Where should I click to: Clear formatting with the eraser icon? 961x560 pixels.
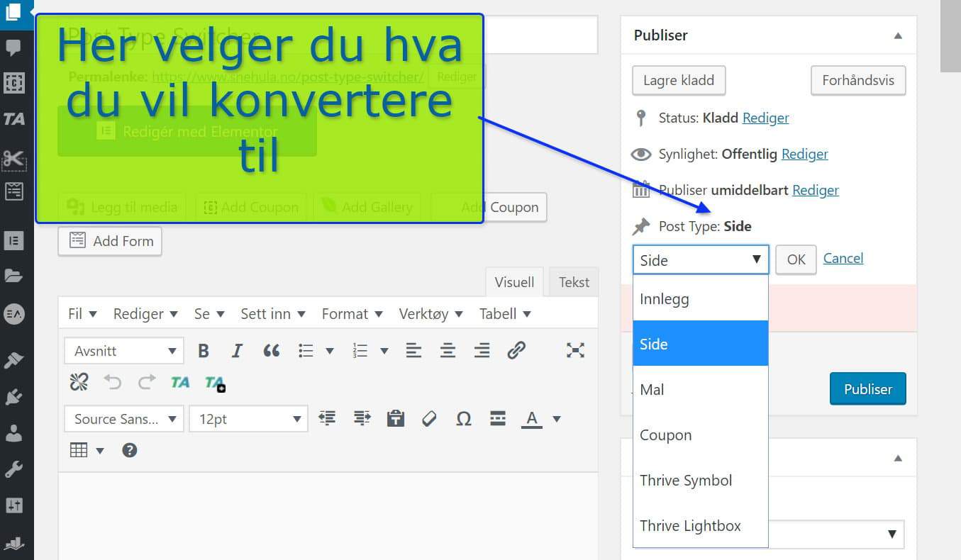pyautogui.click(x=429, y=418)
